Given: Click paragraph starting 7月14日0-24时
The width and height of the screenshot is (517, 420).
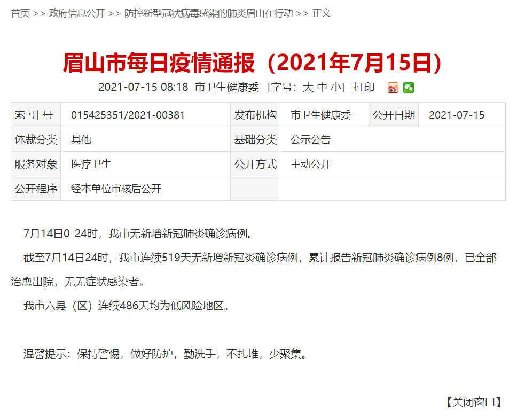Looking at the screenshot, I should (139, 234).
